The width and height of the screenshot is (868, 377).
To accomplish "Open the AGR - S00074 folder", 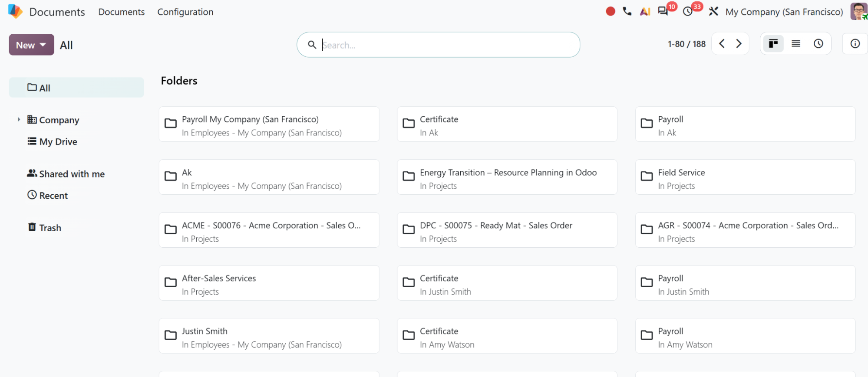I will (745, 230).
